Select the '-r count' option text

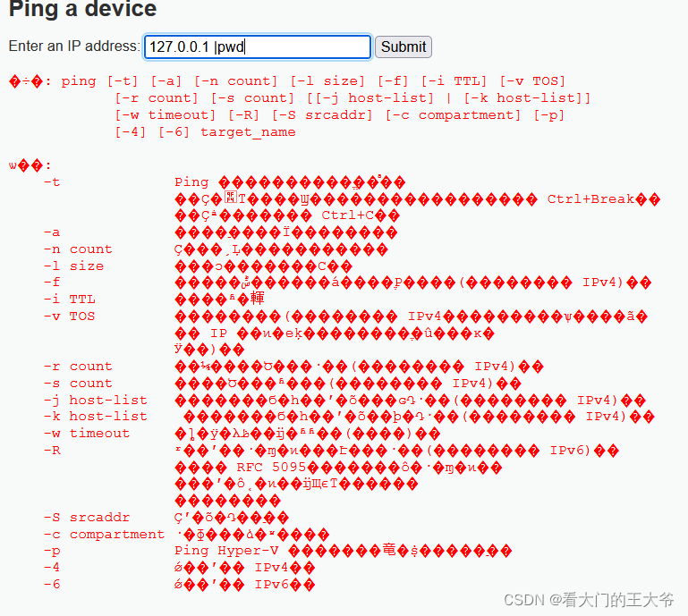78,367
